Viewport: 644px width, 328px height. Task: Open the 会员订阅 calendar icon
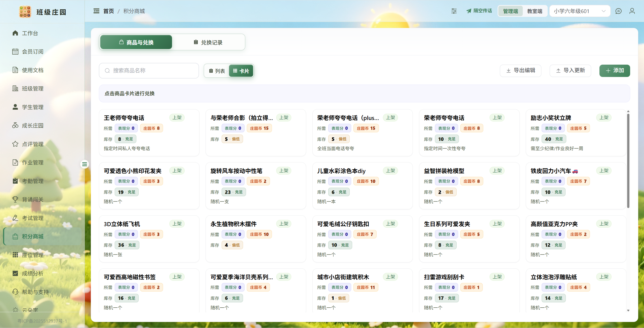15,52
